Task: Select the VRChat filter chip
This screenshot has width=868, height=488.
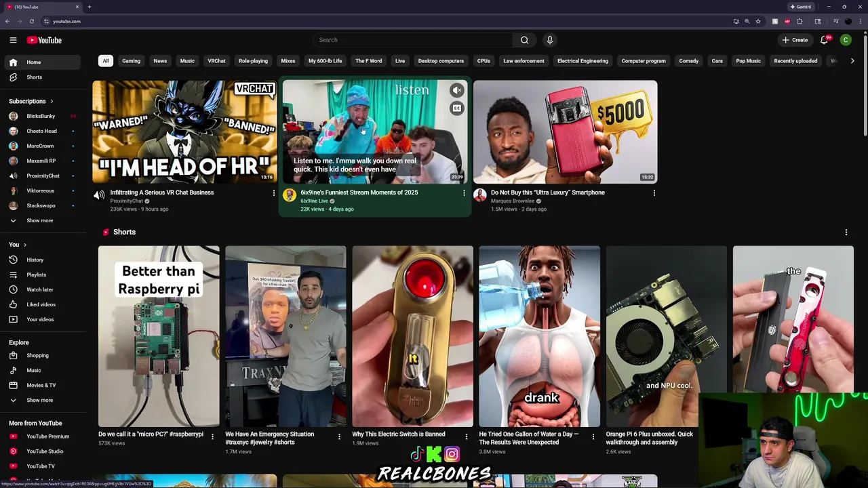Action: [x=216, y=61]
